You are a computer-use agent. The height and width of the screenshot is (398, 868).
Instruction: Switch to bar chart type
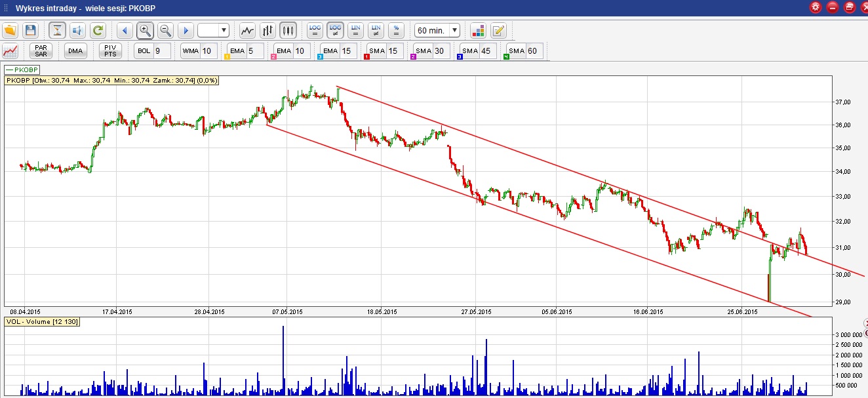pyautogui.click(x=267, y=30)
